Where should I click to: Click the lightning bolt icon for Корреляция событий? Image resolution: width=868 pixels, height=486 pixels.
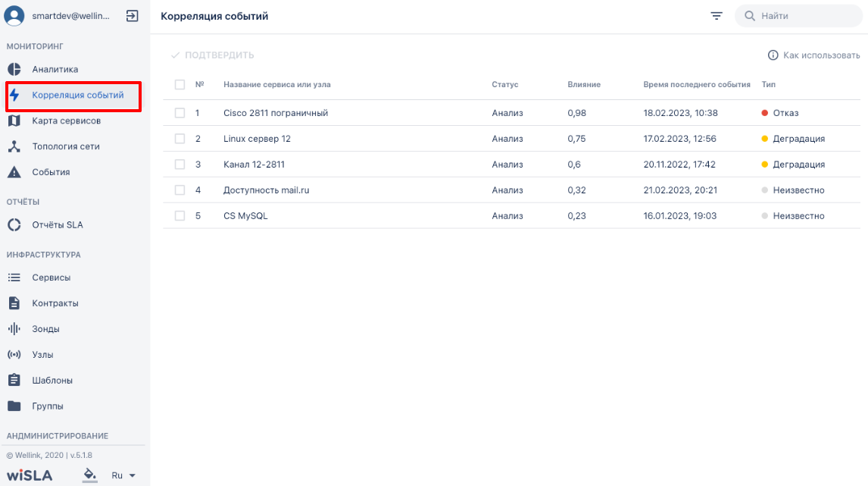click(x=14, y=95)
